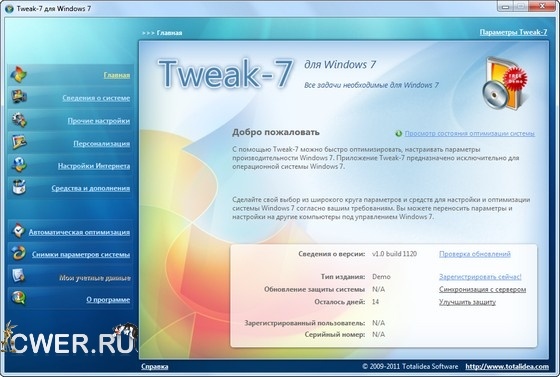
Task: Click Зарегистрировать сейчас! link
Action: (x=480, y=277)
